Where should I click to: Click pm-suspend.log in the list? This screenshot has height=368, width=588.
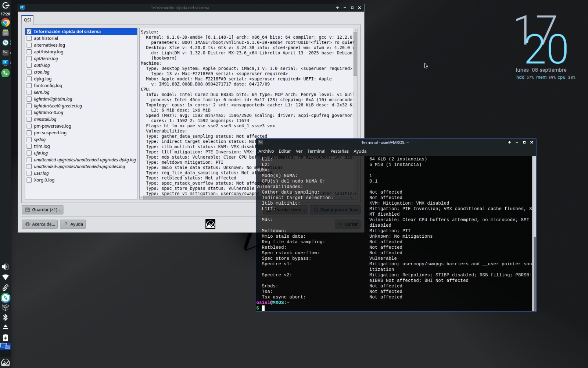point(50,133)
